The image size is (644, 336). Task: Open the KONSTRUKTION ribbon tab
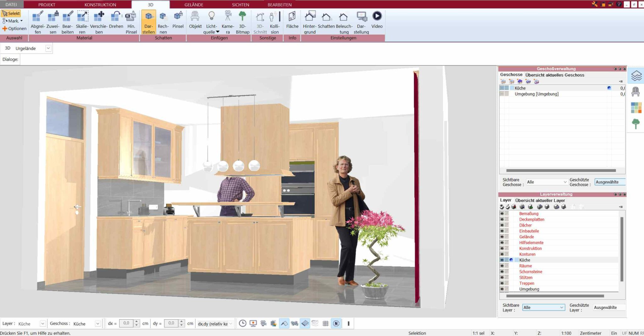100,5
